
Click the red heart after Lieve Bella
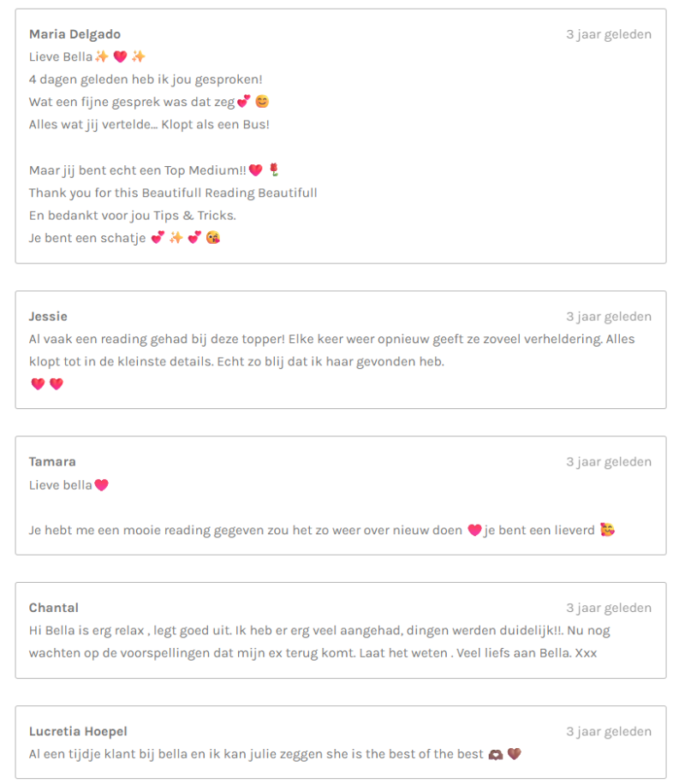click(x=120, y=56)
